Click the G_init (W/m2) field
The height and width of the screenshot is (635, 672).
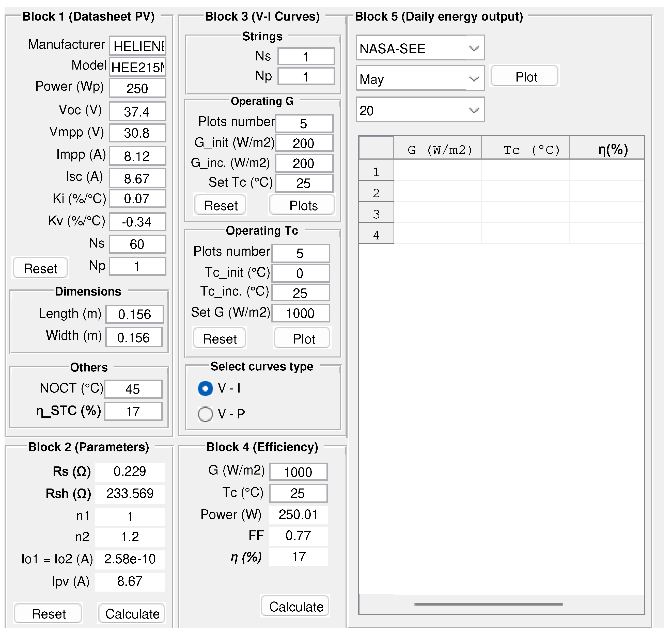click(304, 143)
